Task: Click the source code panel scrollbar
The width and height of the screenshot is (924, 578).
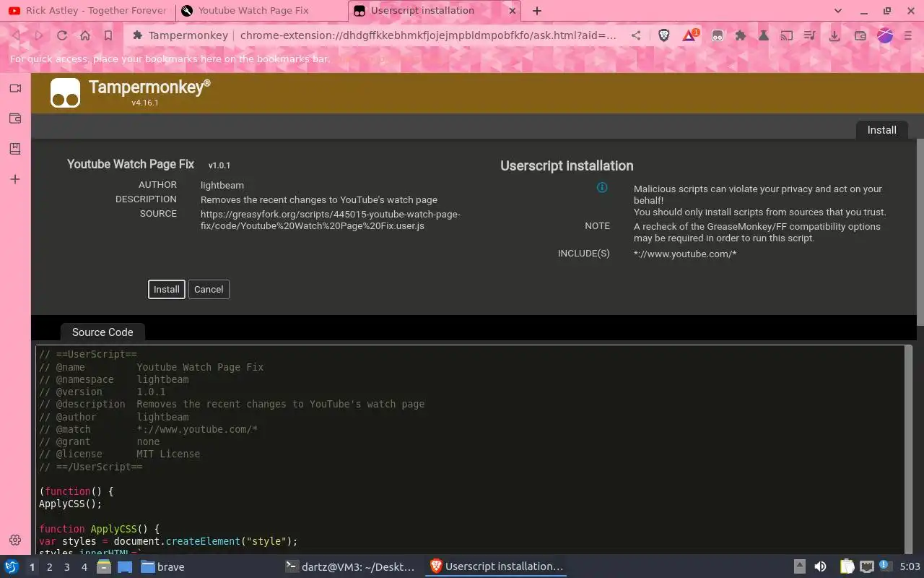Action: (x=908, y=448)
